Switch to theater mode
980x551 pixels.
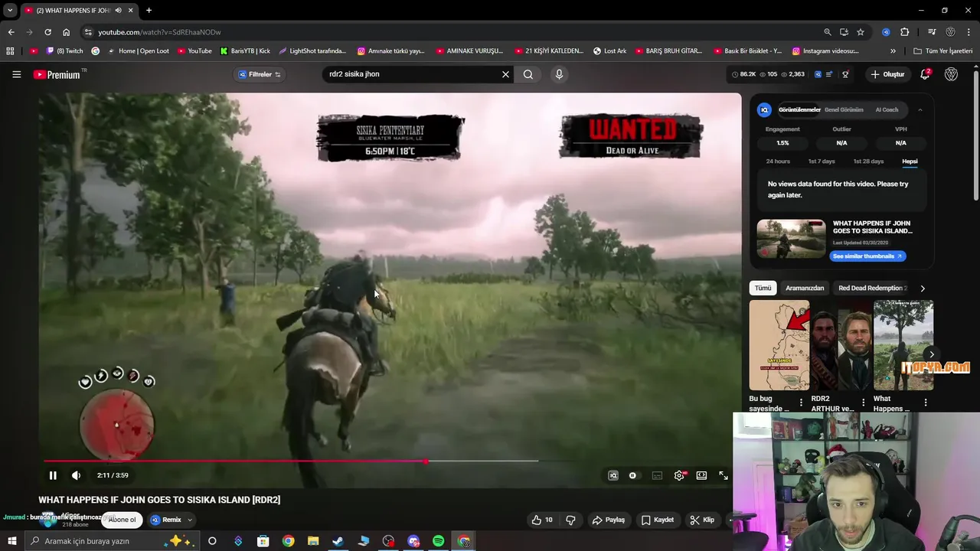pos(701,475)
